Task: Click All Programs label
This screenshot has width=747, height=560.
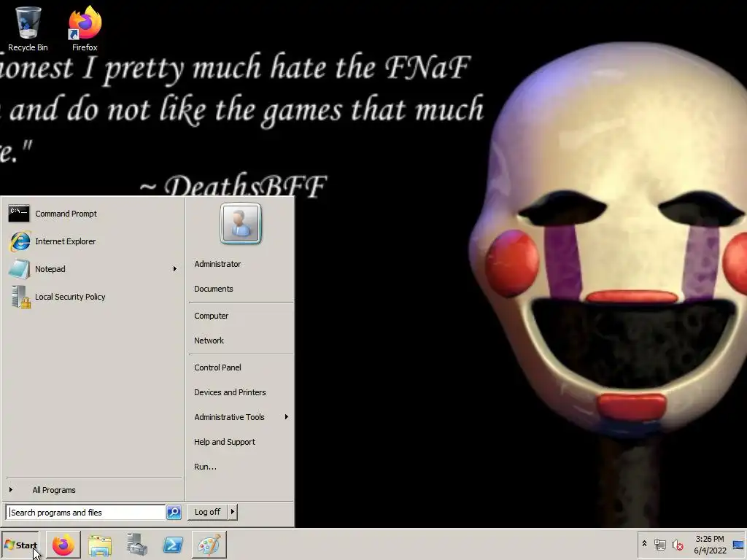Action: (54, 490)
